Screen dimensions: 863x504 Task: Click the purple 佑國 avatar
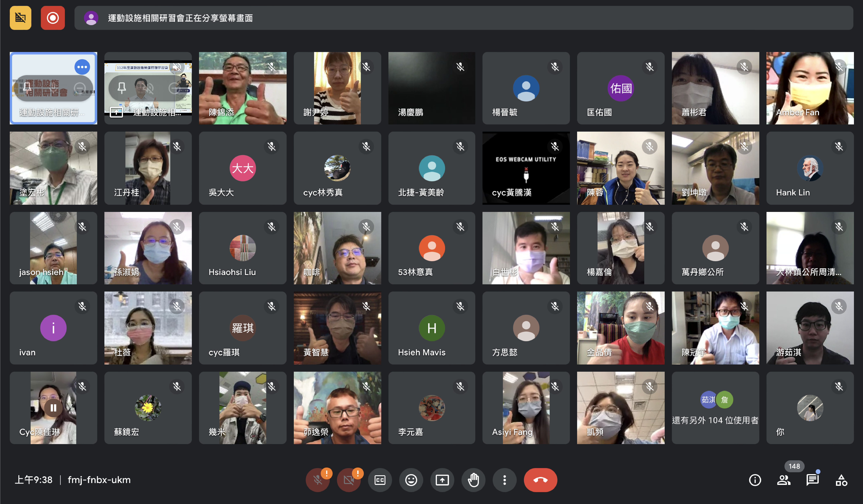pos(621,88)
